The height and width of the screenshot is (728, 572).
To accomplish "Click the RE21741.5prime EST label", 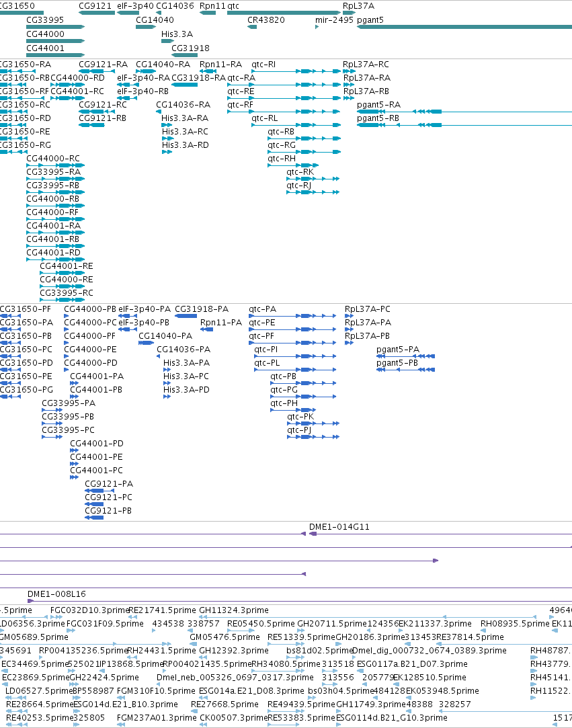I will click(162, 610).
